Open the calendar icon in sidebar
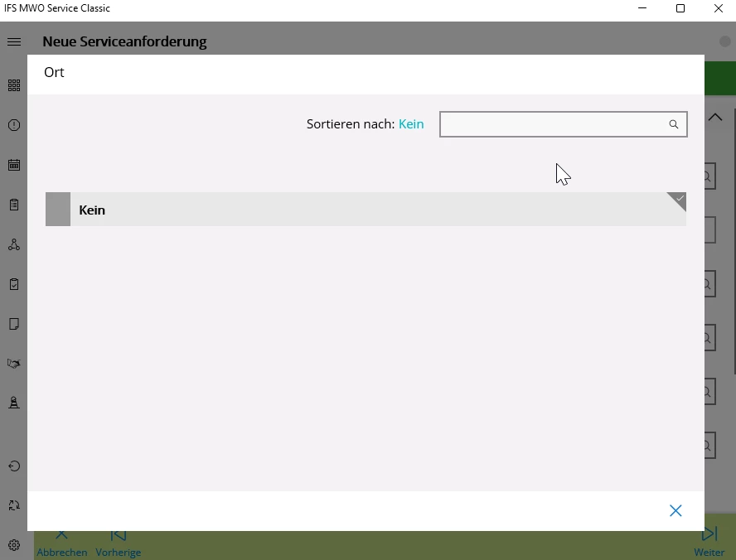The height and width of the screenshot is (560, 736). click(14, 165)
